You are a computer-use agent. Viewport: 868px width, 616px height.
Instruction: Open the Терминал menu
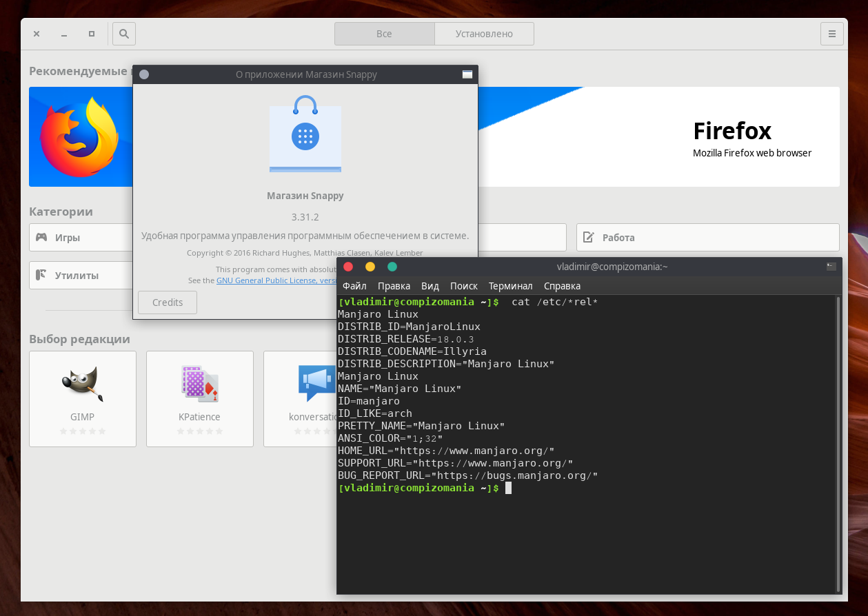point(510,285)
